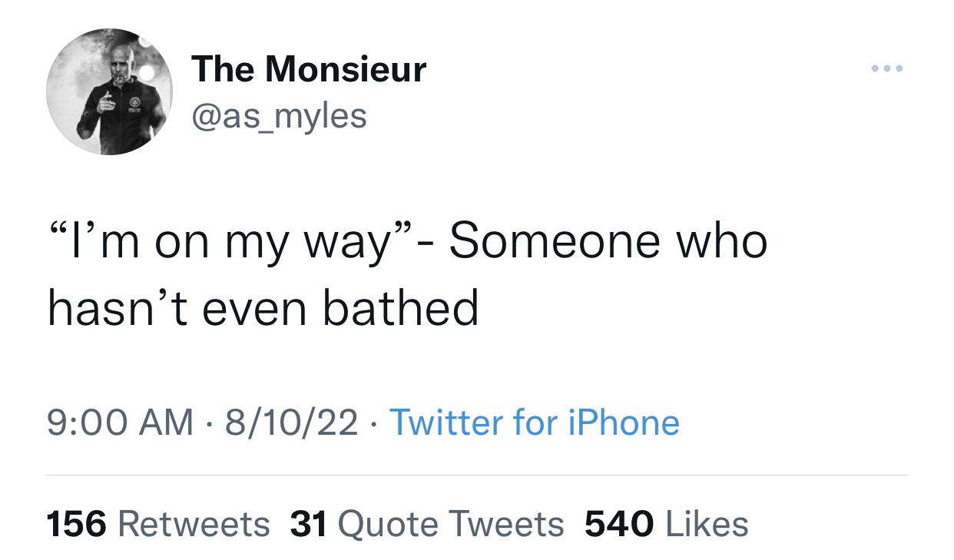Select the number 540 like count
Image resolution: width=954 pixels, height=560 pixels.
click(619, 524)
